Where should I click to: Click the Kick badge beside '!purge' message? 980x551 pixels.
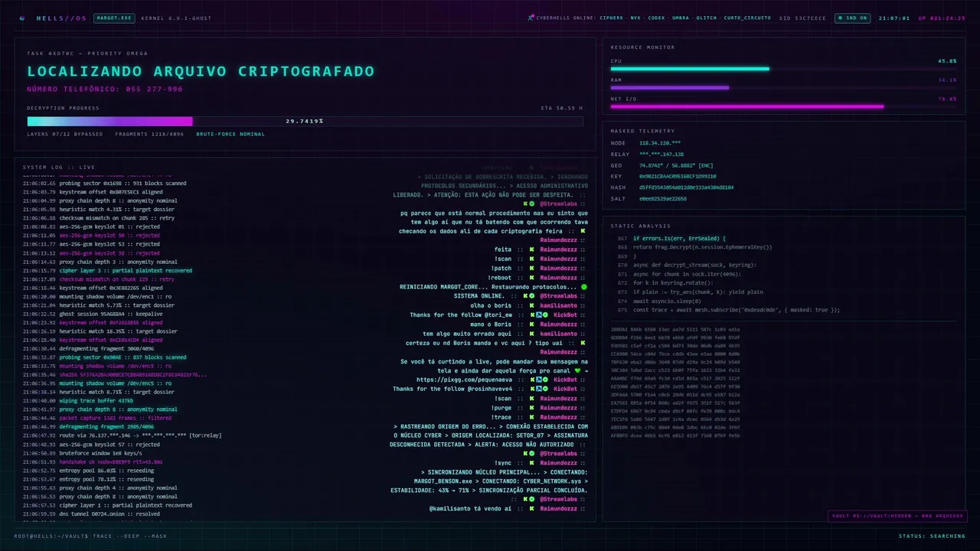pyautogui.click(x=531, y=407)
